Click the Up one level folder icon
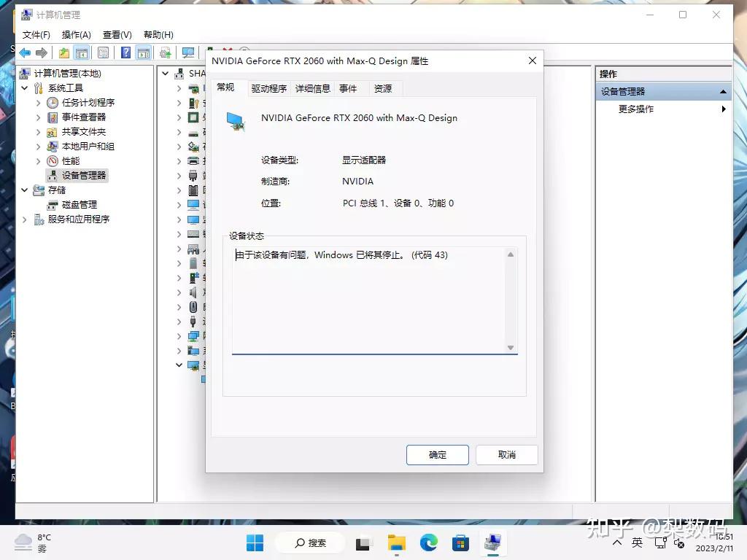The width and height of the screenshot is (747, 560). click(64, 52)
